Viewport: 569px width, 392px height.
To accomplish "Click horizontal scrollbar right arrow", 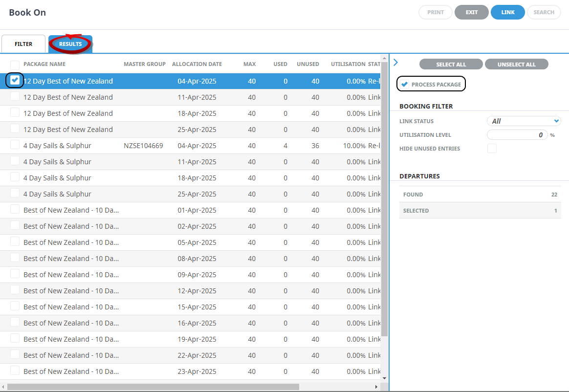I will coord(376,387).
